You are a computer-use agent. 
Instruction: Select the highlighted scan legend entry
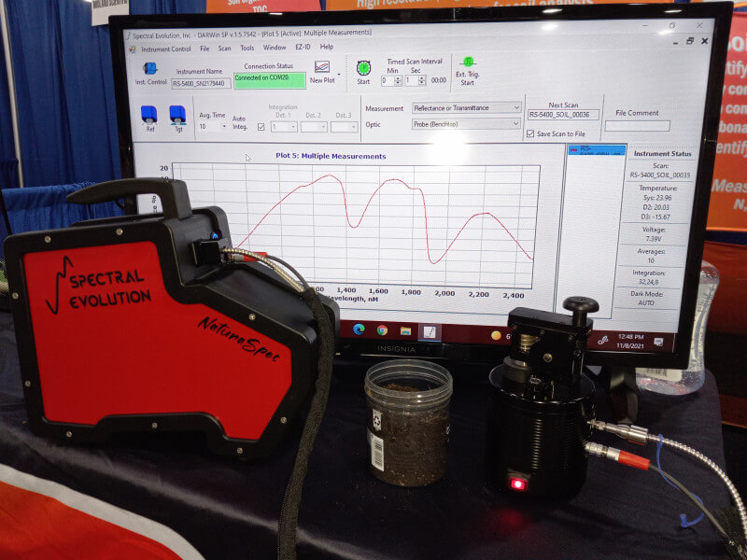597,150
